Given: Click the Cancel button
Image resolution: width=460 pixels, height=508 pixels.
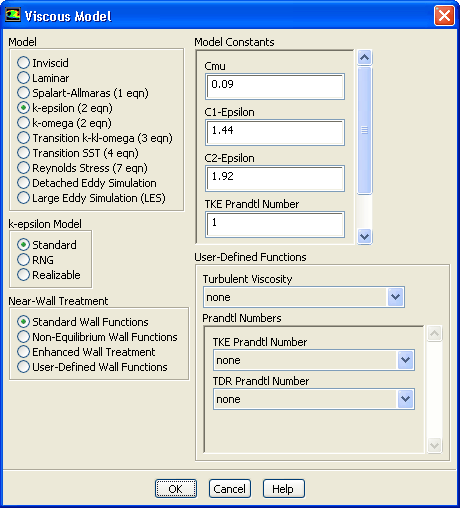Looking at the screenshot, I should pos(230,489).
